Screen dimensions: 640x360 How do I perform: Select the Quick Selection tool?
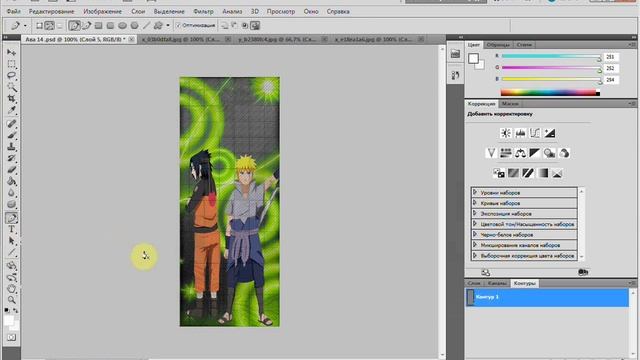click(x=11, y=87)
